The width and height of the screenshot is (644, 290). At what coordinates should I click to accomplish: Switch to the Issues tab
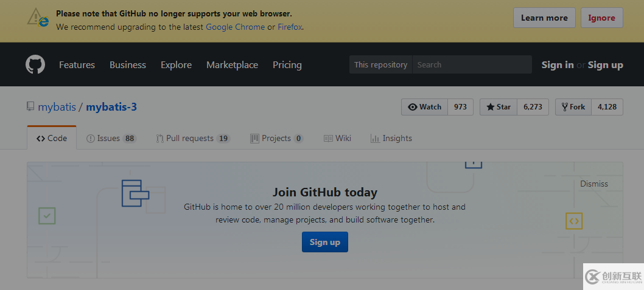(111, 138)
